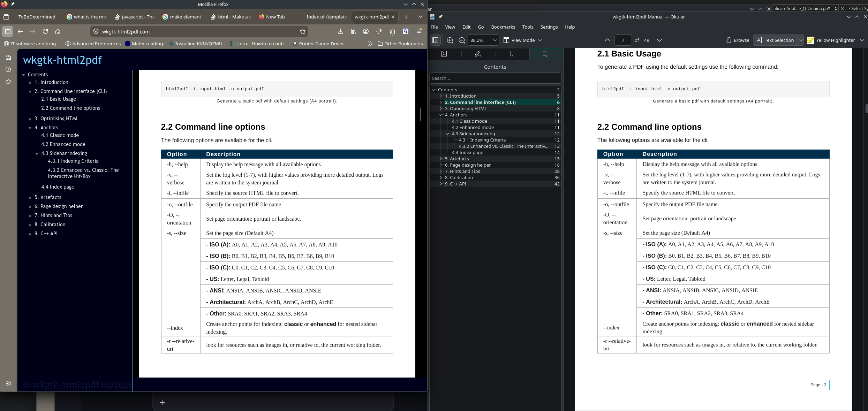Zoom out on the Okular document

coord(462,40)
